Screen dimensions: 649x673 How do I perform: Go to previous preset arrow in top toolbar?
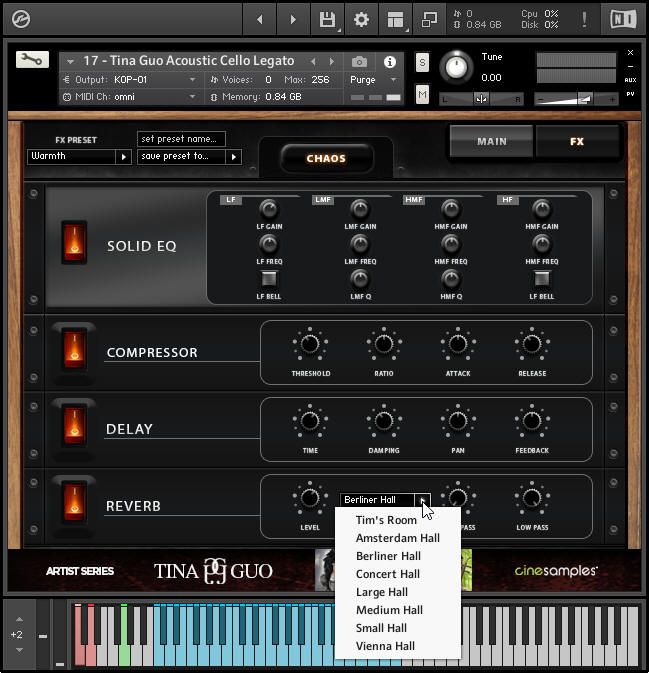coord(259,19)
